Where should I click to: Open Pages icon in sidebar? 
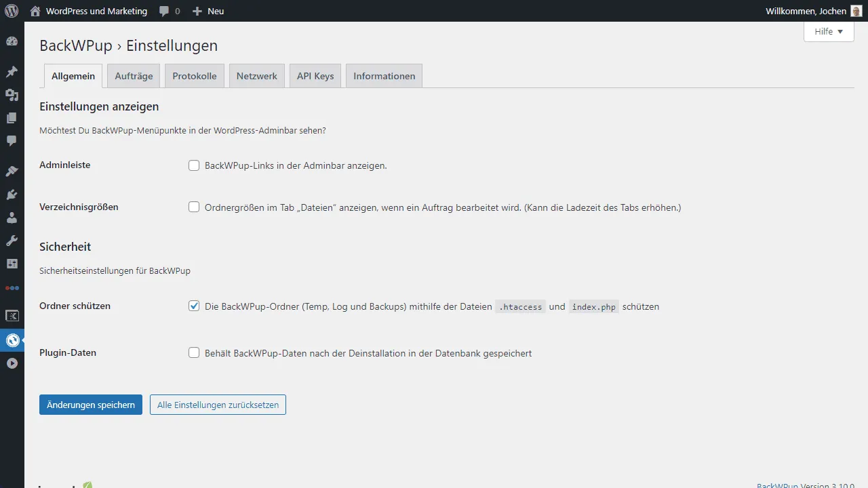click(x=12, y=118)
